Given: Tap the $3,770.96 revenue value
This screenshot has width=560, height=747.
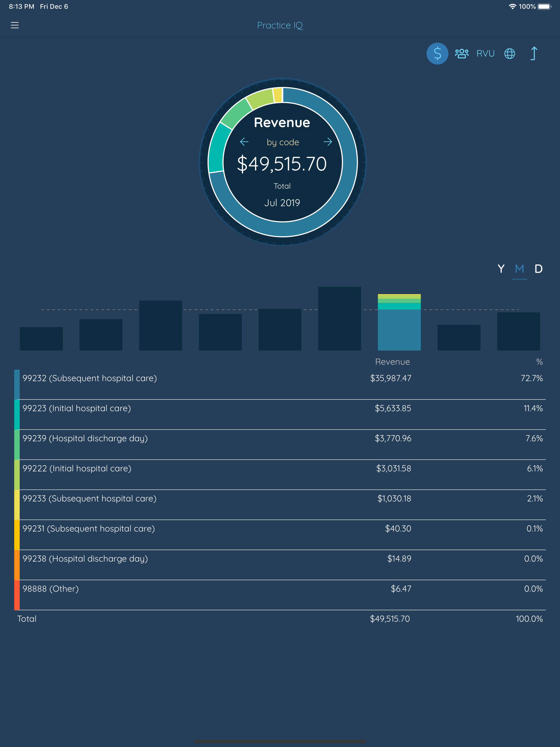Looking at the screenshot, I should 393,438.
